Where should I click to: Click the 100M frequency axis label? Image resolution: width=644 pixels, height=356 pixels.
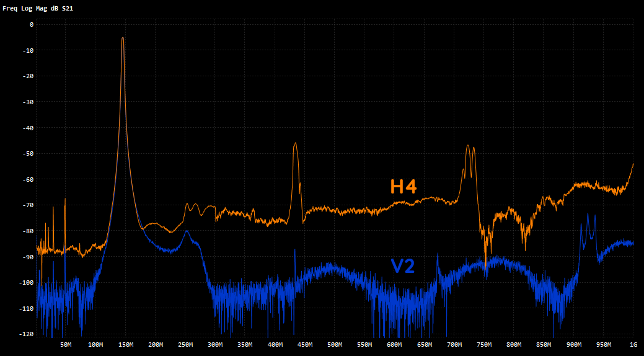pos(95,344)
